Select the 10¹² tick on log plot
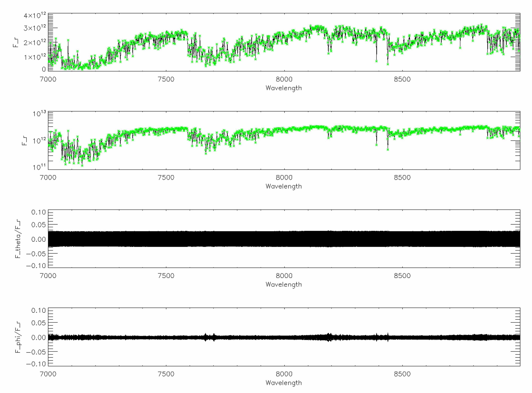532x393 pixels. coord(40,141)
